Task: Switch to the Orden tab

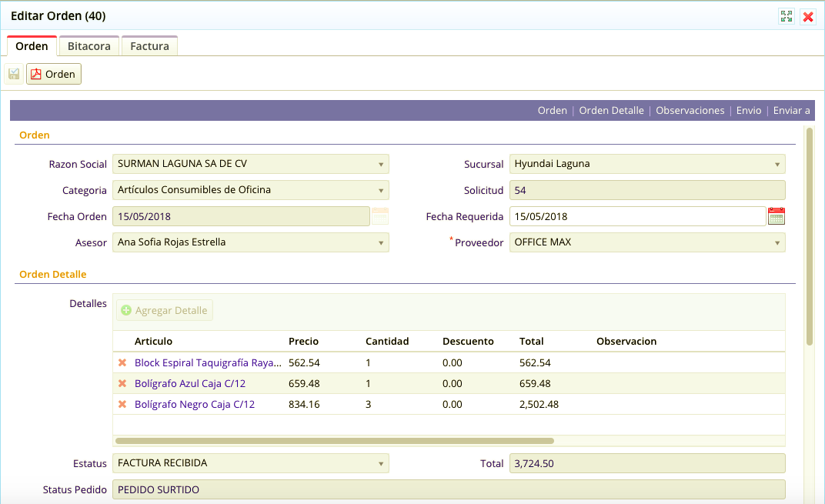Action: click(x=32, y=45)
